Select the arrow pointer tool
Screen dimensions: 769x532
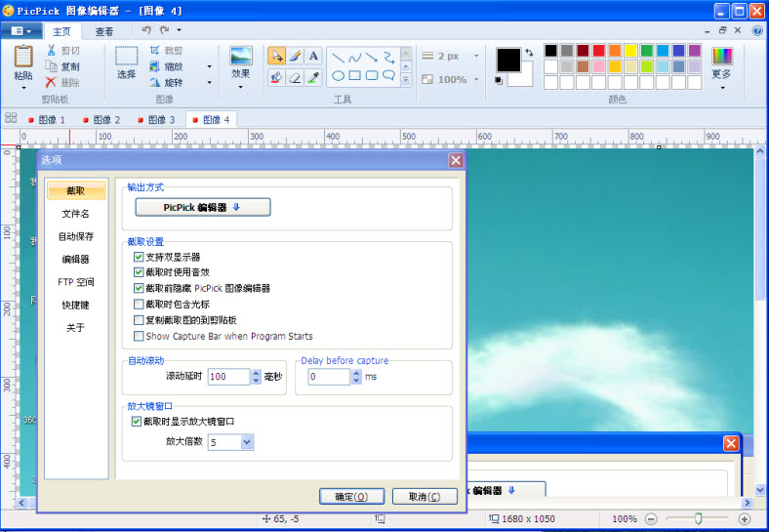(x=276, y=56)
